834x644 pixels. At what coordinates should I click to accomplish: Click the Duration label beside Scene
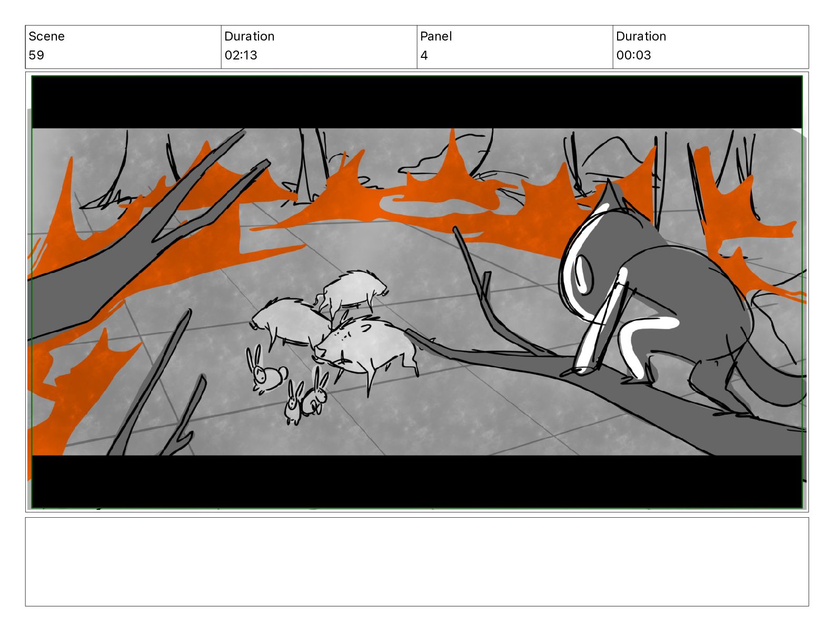(x=249, y=36)
